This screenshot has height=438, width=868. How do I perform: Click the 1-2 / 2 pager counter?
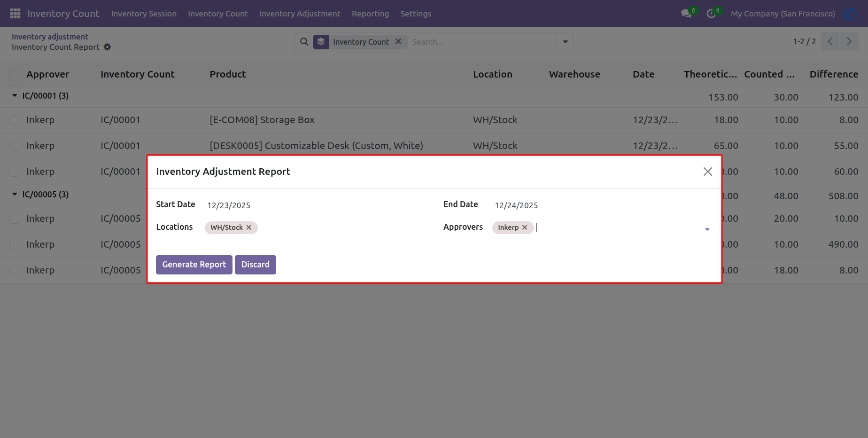tap(804, 41)
